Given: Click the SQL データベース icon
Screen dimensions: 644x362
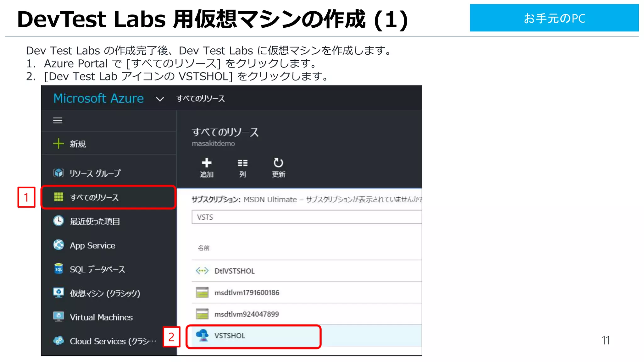Looking at the screenshot, I should [x=58, y=269].
